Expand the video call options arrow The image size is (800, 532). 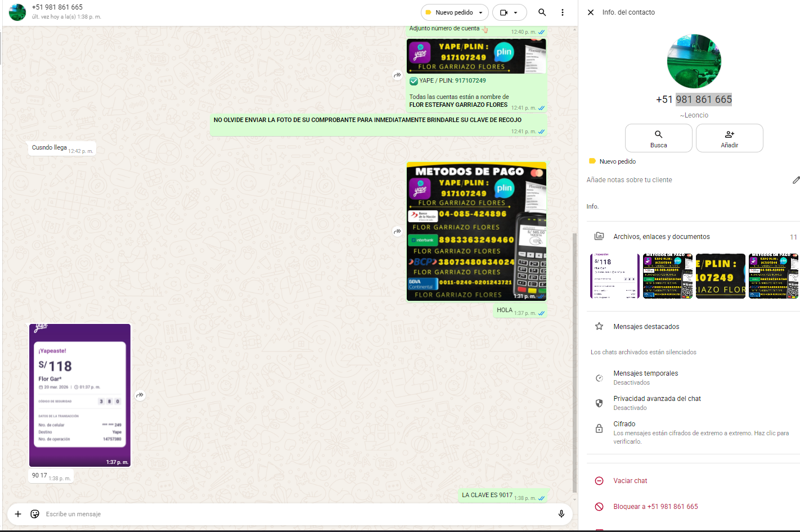tap(516, 12)
